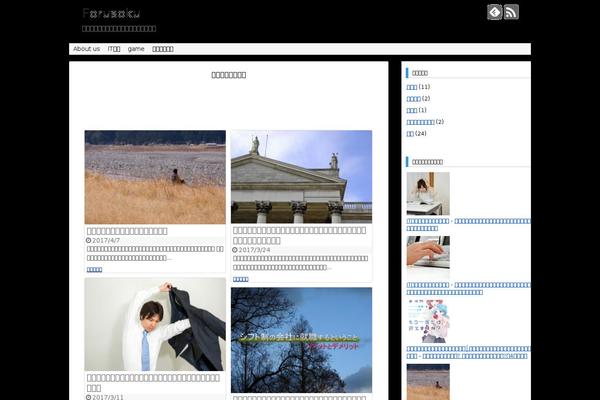Screen dimensions: 600x400
Task: Open category link with count (24)
Action: pyautogui.click(x=410, y=134)
